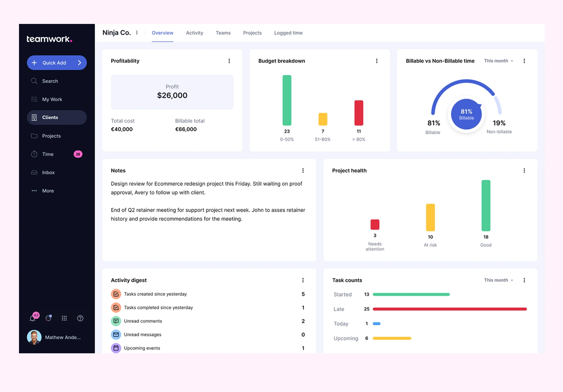Open Mathew Anderson's profile avatar

click(34, 337)
